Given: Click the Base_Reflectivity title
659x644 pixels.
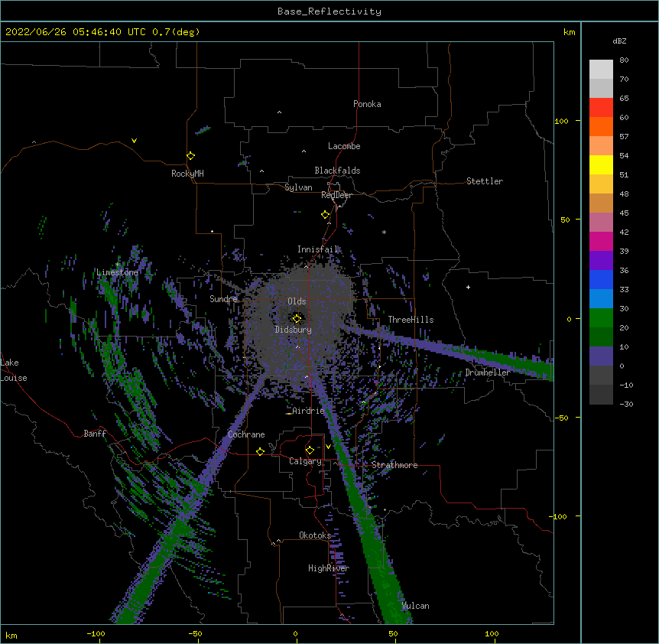Looking at the screenshot, I should click(329, 11).
